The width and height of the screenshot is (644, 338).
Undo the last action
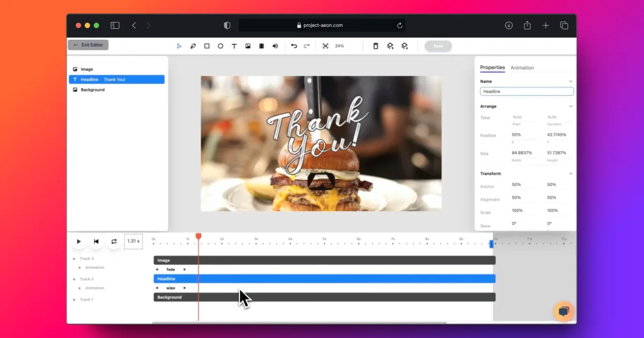(294, 46)
